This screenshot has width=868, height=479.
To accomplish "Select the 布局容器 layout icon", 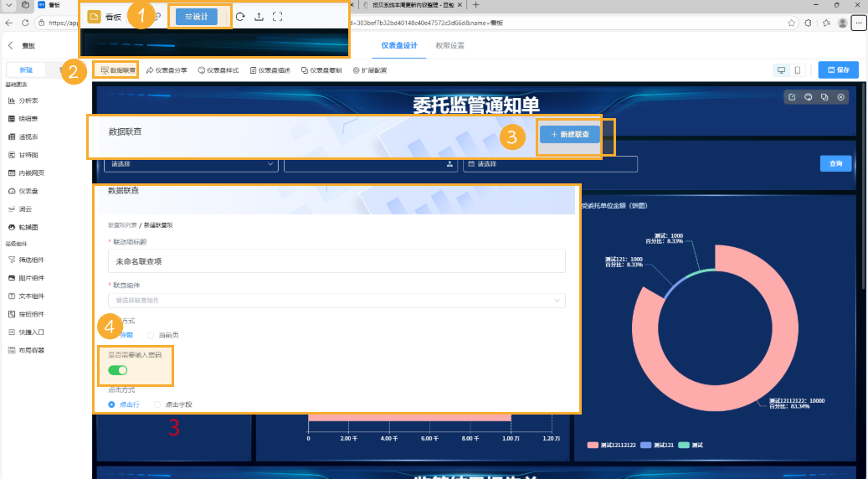I will pyautogui.click(x=12, y=351).
